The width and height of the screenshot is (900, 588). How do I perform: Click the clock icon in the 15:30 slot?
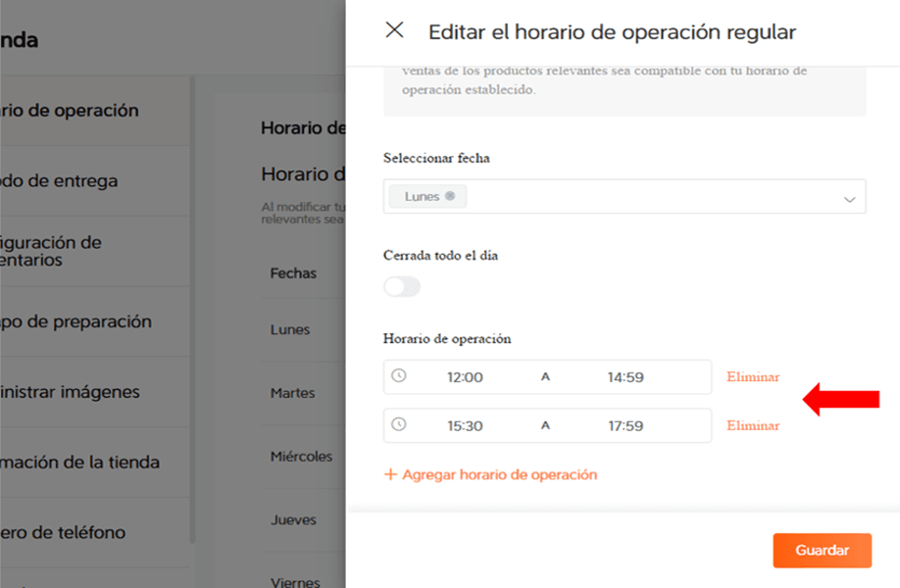(398, 425)
